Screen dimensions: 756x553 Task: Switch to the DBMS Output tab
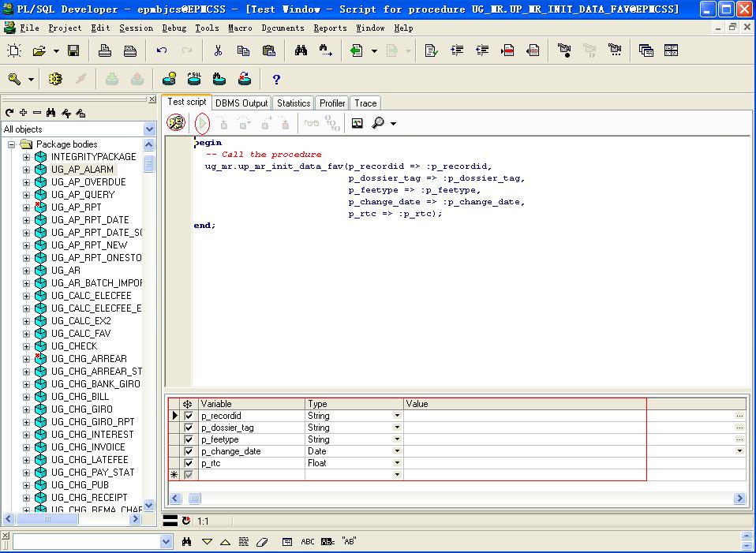[241, 103]
